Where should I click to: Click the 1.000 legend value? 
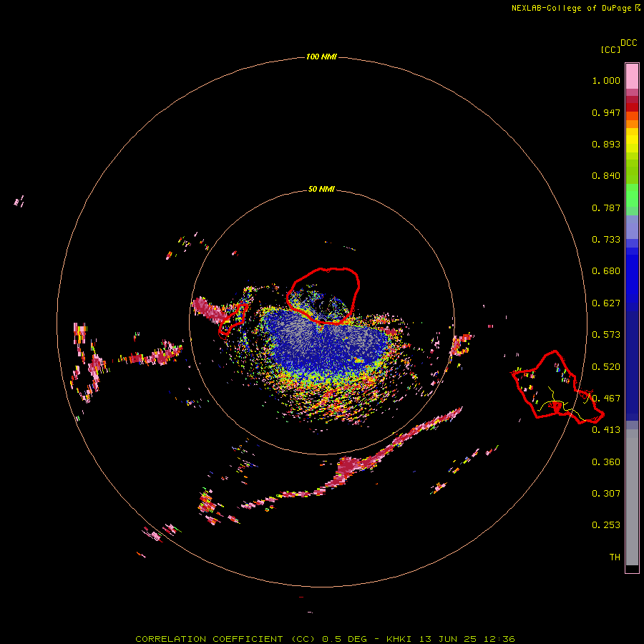[606, 80]
